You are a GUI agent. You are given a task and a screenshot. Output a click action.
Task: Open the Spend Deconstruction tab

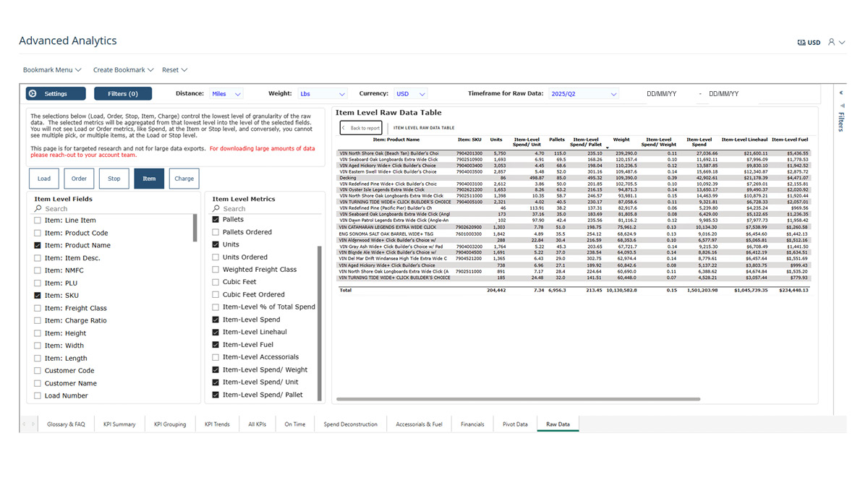click(x=350, y=424)
